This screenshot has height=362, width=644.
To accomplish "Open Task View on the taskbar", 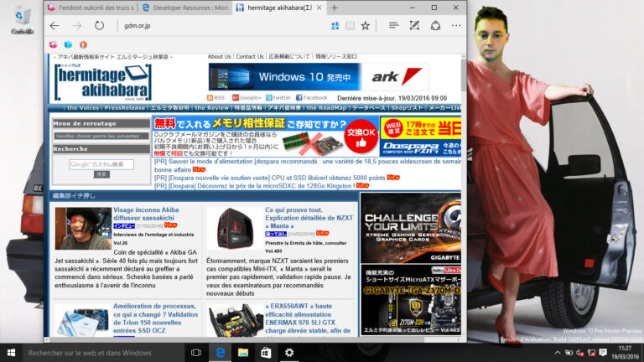I will point(195,353).
